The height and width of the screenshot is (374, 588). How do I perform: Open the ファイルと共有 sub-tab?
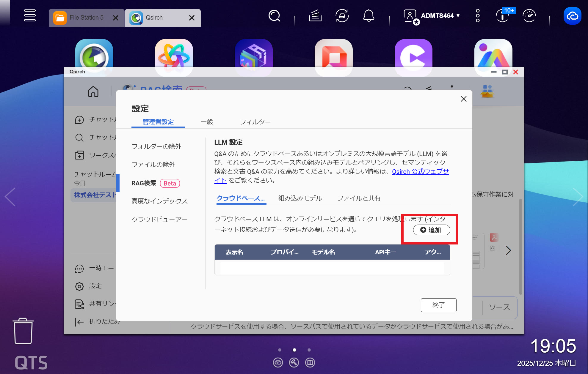(358, 198)
